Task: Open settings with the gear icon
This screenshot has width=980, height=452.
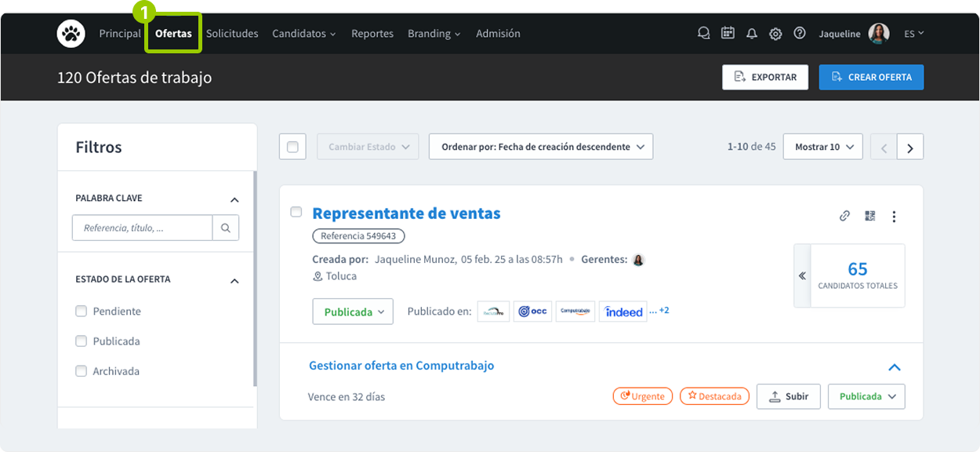Action: pyautogui.click(x=775, y=34)
